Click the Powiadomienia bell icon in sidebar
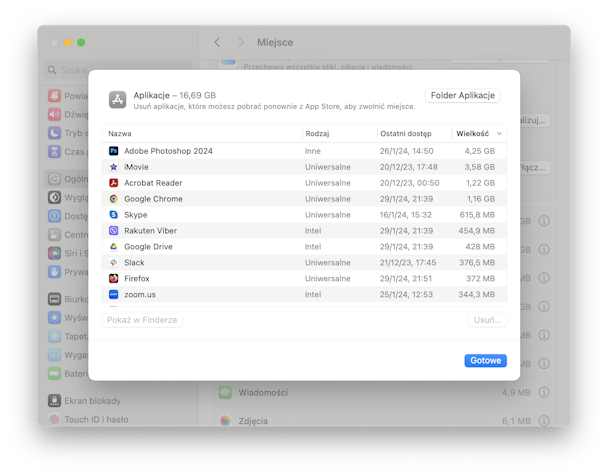 [x=54, y=95]
